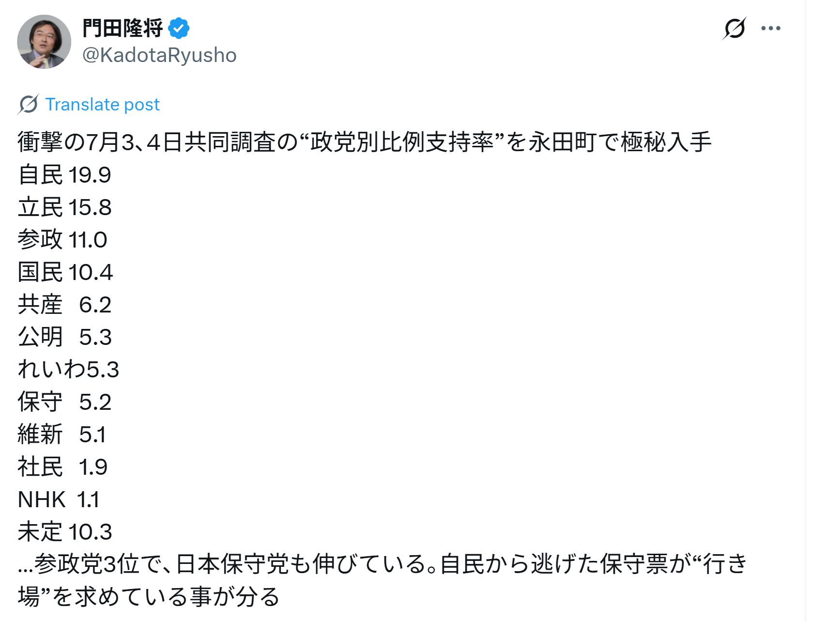Viewport: 840px width, 622px height.
Task: Click the Grok icon left of Translate post
Action: [28, 104]
